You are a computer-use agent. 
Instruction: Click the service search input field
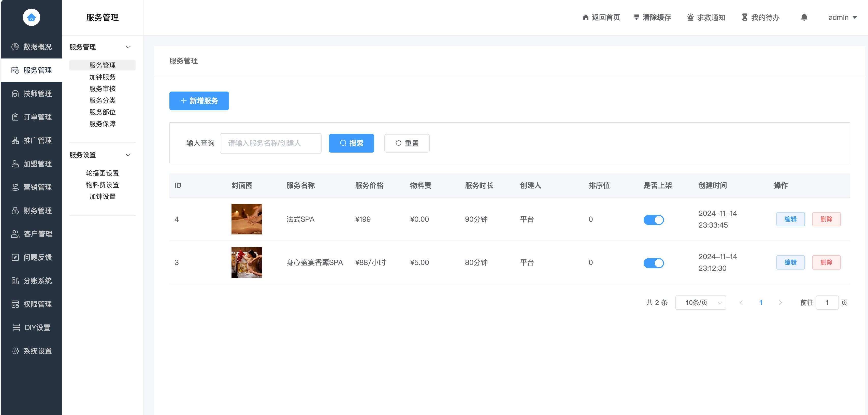[x=270, y=143]
